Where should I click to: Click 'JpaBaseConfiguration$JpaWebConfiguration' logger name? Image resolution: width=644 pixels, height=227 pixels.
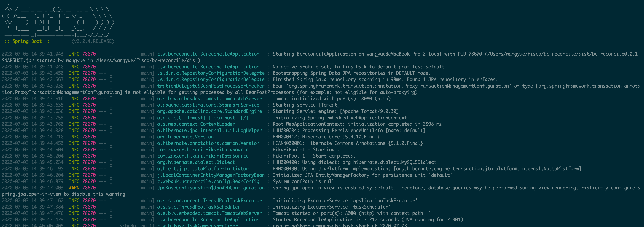[211, 188]
